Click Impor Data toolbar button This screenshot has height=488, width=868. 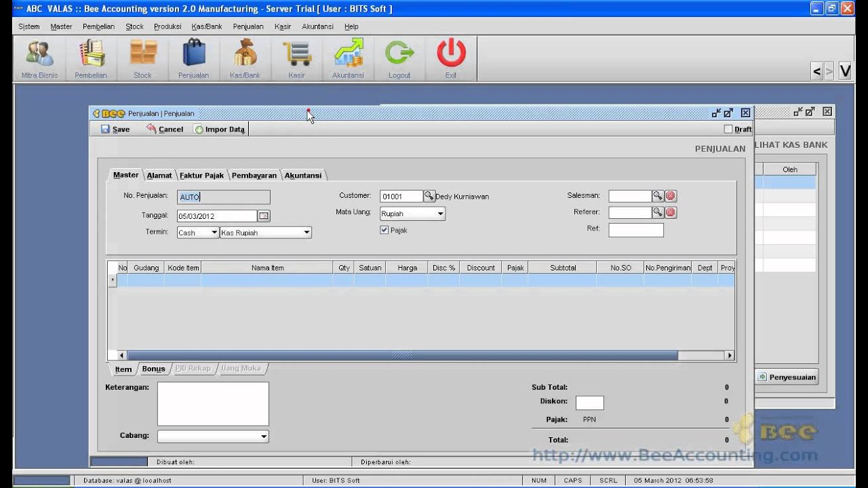220,129
